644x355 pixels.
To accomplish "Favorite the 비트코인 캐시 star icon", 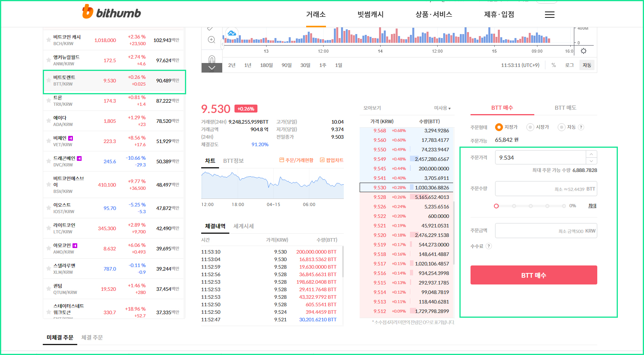I will tap(48, 40).
